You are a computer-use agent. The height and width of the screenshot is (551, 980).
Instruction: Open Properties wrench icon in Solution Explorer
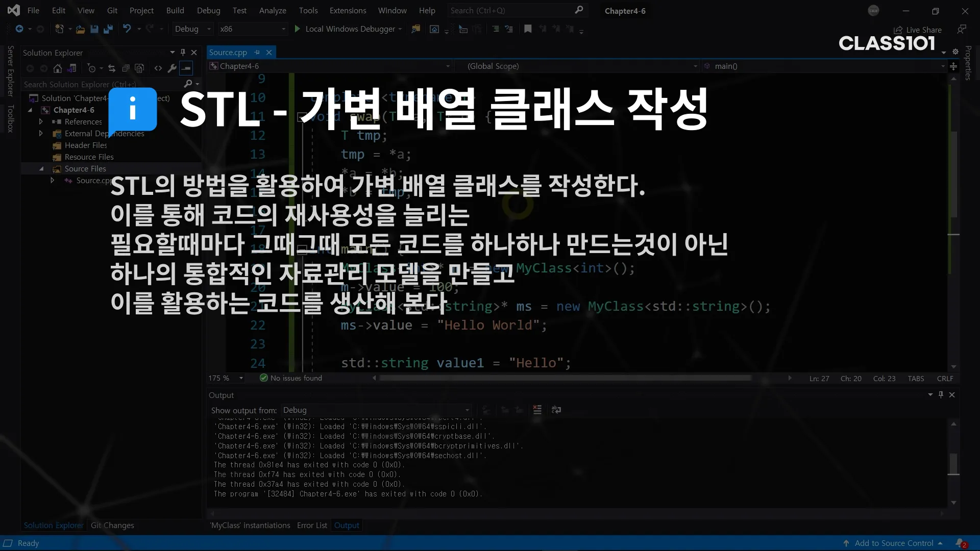pos(172,68)
